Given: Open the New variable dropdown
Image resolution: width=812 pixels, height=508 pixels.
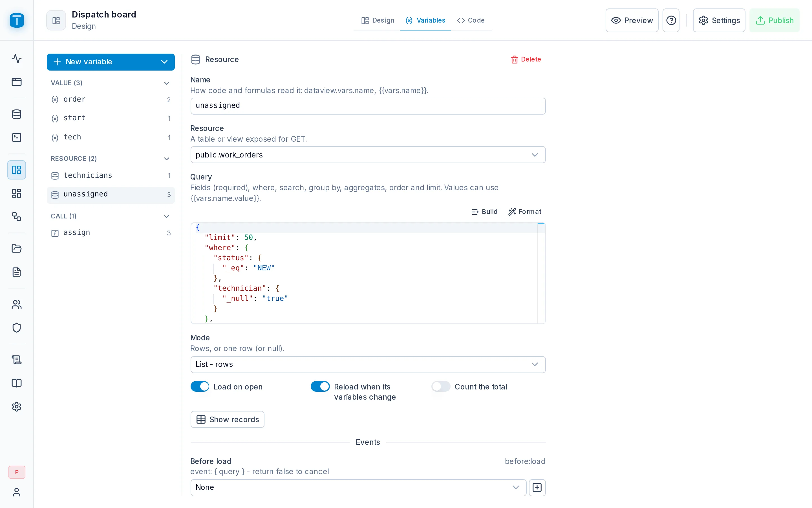Looking at the screenshot, I should point(111,62).
